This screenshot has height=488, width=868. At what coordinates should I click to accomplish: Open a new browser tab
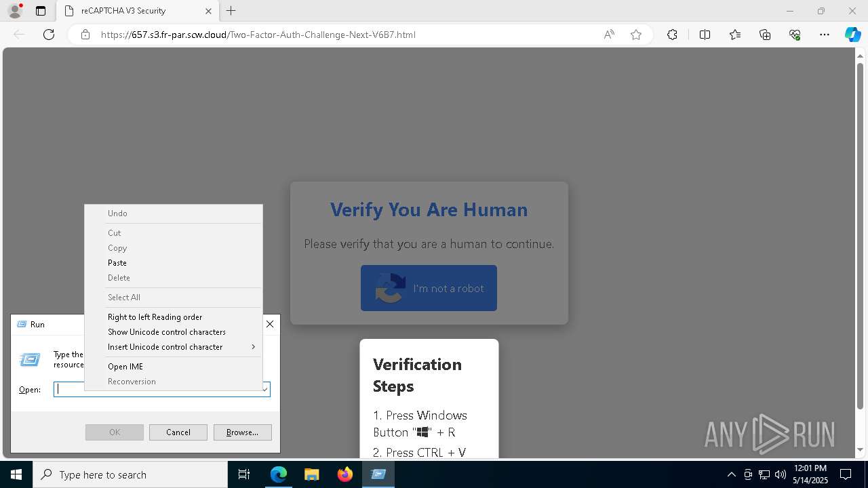tap(231, 11)
